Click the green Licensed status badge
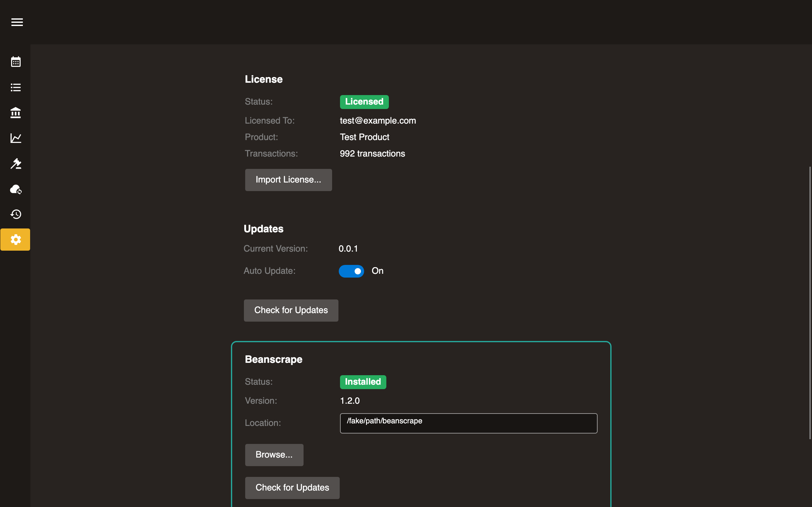Screen dimensions: 812x507 click(x=364, y=102)
